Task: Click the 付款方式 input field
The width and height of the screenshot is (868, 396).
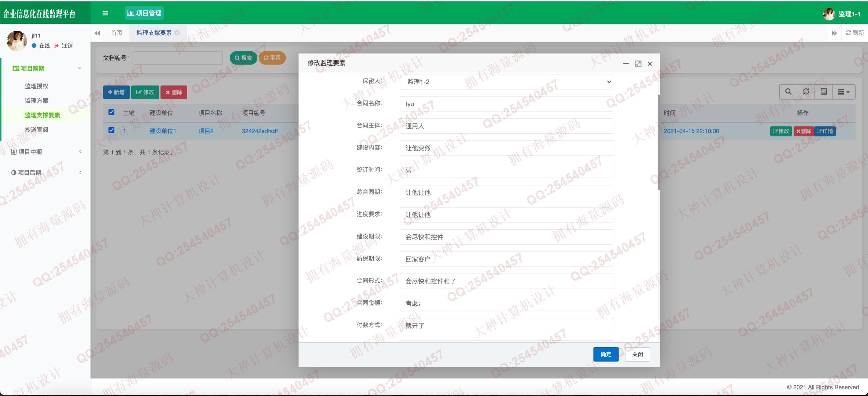Action: click(506, 326)
